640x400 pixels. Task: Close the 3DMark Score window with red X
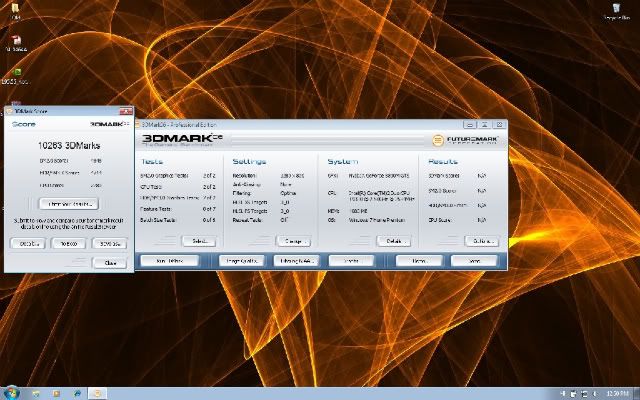(x=126, y=111)
